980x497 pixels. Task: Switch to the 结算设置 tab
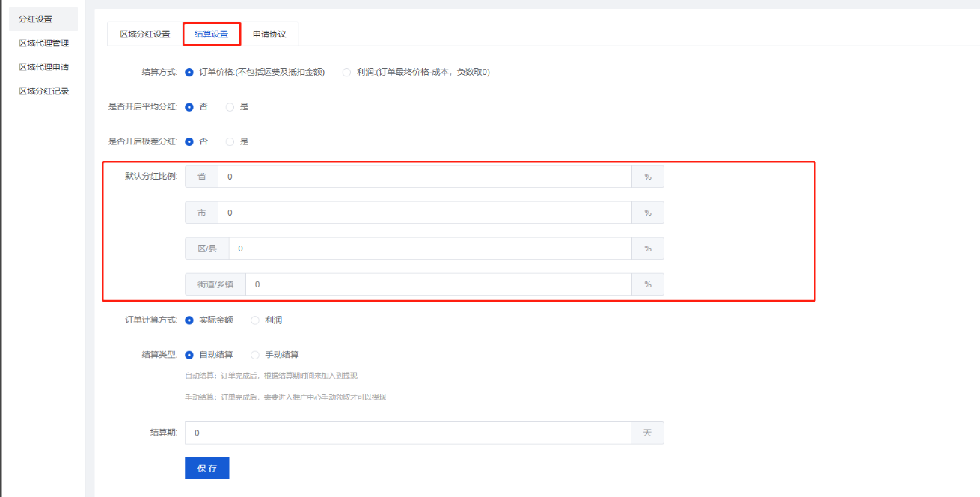211,34
